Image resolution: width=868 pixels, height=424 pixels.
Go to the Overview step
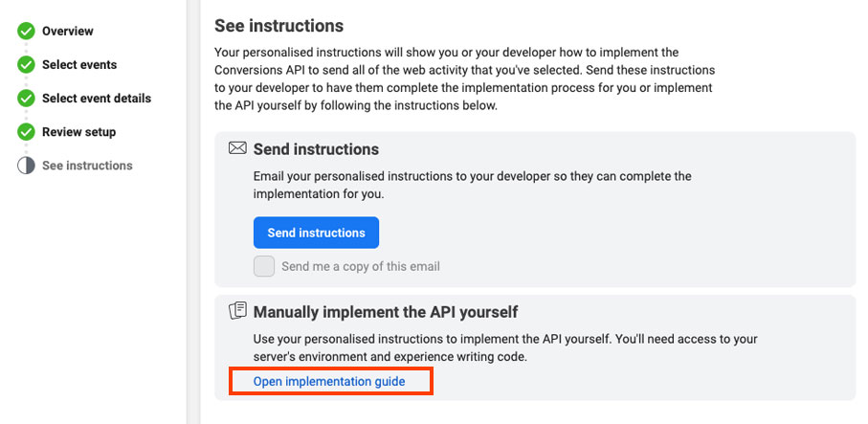[68, 31]
